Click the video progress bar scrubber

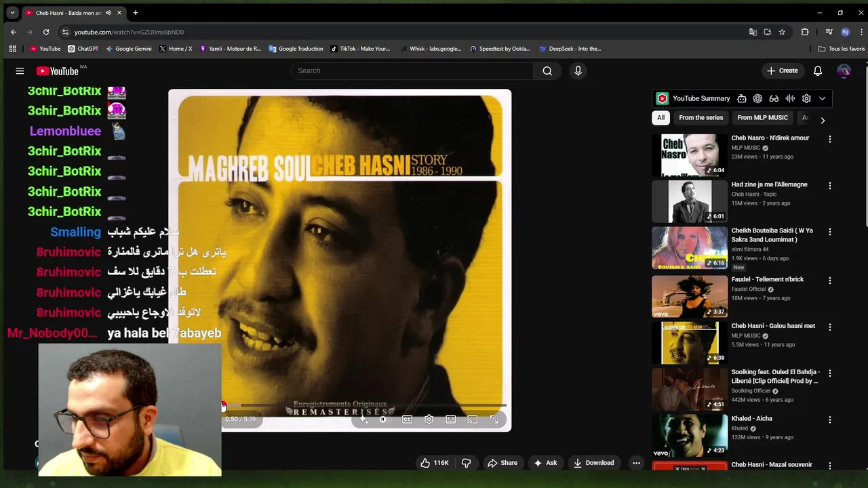[223, 406]
